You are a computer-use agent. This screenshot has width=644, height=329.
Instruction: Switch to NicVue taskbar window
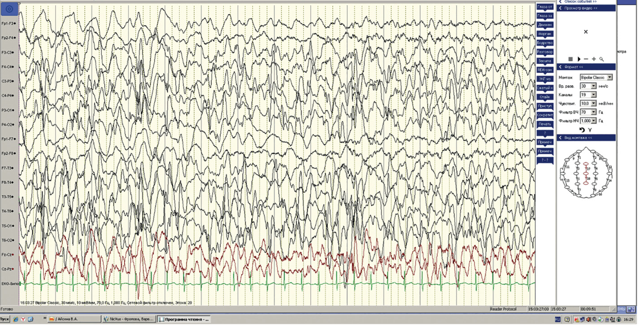[129, 319]
